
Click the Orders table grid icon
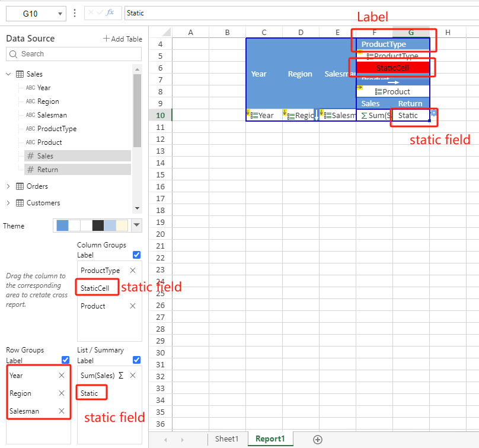pos(20,186)
